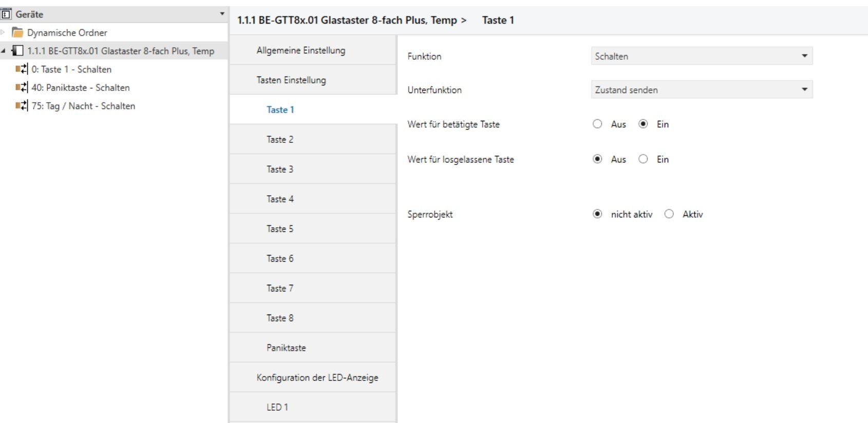Click the Dynamische Ordner folder icon
Screen dimensions: 868x423
coord(18,33)
